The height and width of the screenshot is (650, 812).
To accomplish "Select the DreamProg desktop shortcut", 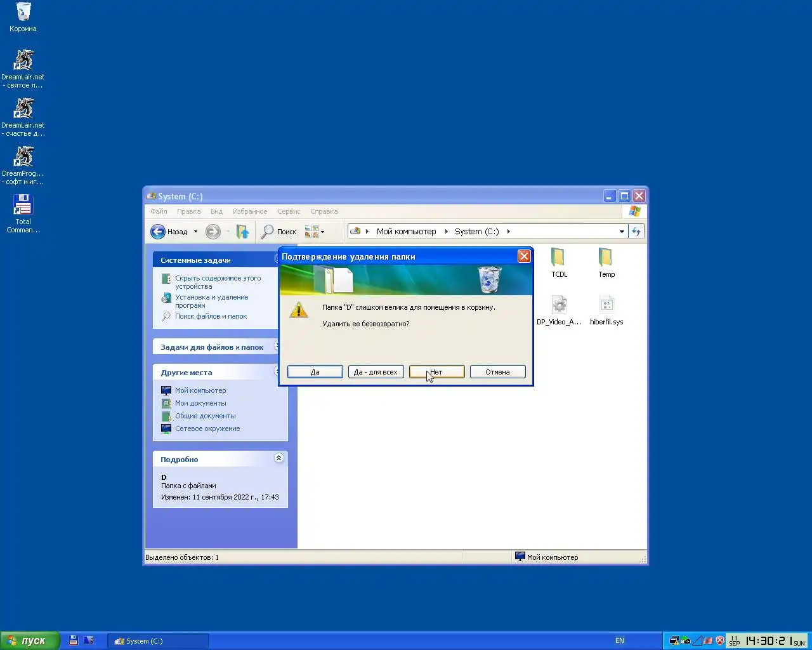I will pos(23,166).
